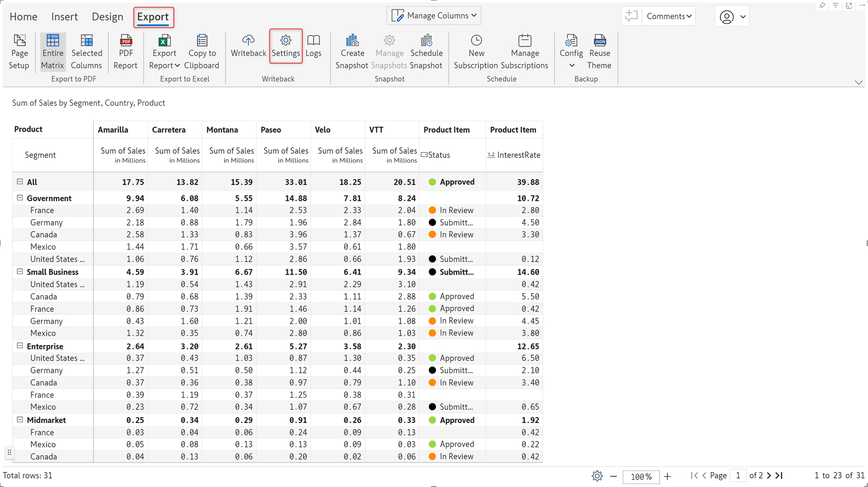868x487 pixels.
Task: Switch to the Insert tab
Action: (x=64, y=17)
